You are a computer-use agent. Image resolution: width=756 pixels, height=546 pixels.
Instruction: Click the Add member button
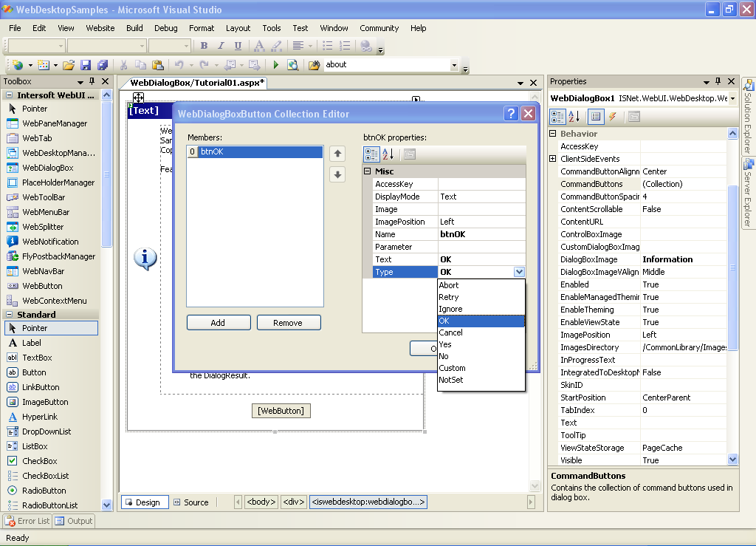point(218,323)
